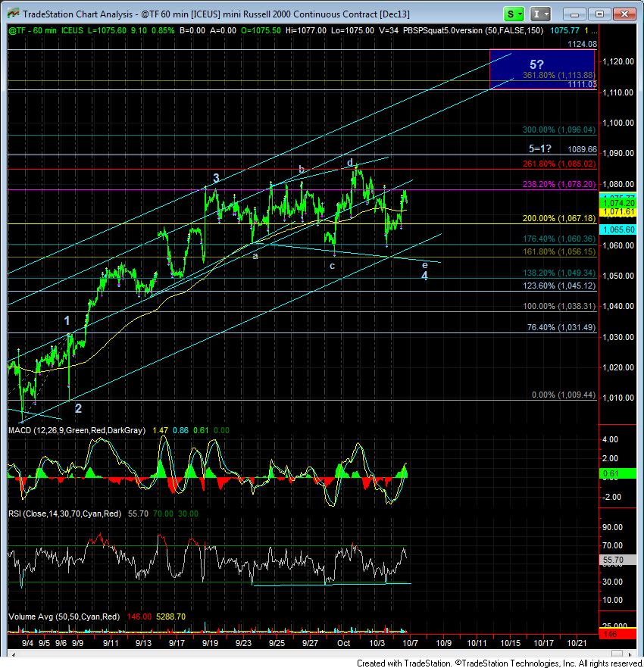Select the wave "1" label on the chart
This screenshot has width=644, height=668.
click(x=67, y=321)
